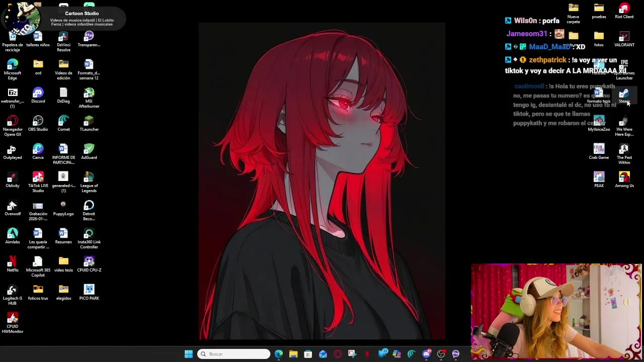The height and width of the screenshot is (362, 644).
Task: Launch CPUID CPU-Z shortcut
Action: (x=89, y=264)
